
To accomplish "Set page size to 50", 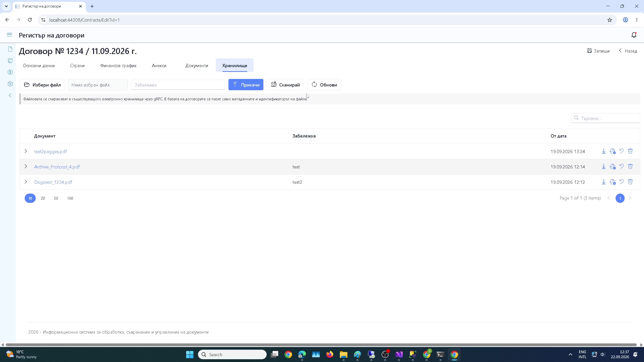I will (56, 198).
